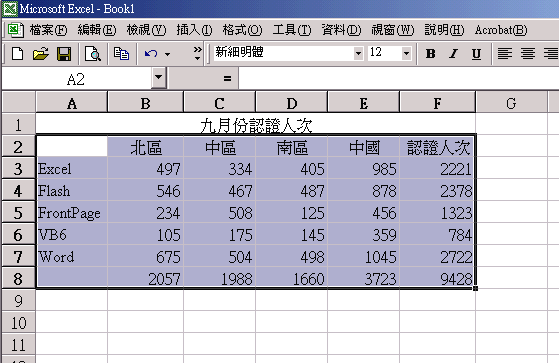The width and height of the screenshot is (559, 363).
Task: Open the 格式(O) menu
Action: [x=242, y=30]
